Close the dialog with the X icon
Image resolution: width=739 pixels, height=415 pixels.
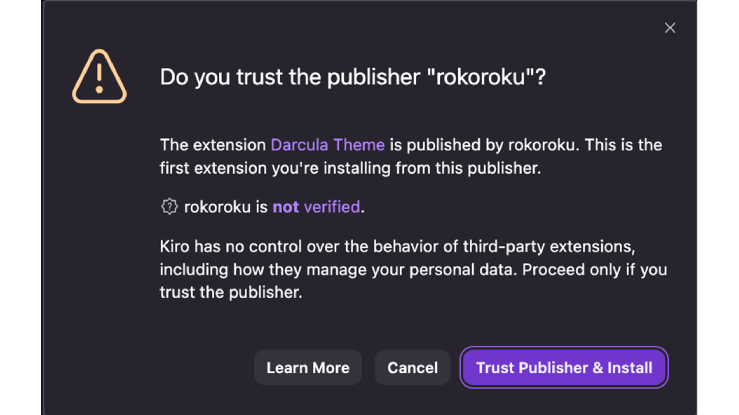click(x=670, y=28)
